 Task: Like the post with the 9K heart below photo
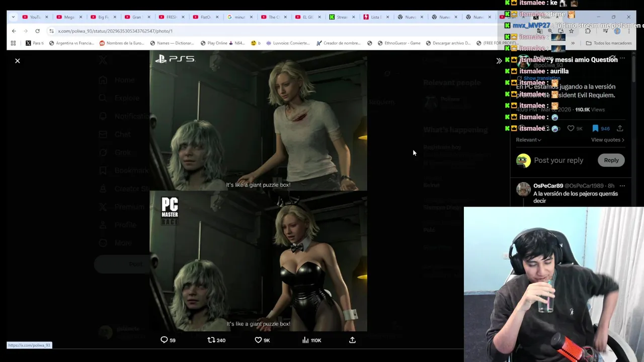(262, 340)
